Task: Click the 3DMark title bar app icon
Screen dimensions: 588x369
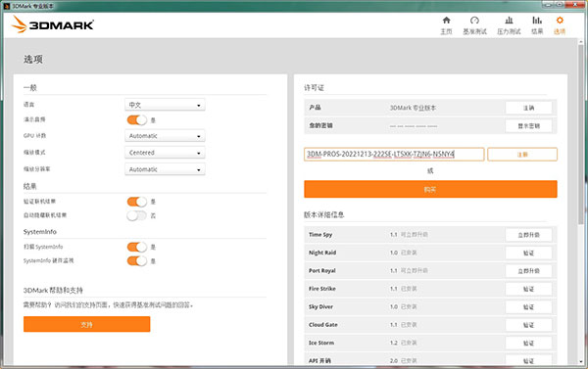Action: (x=7, y=6)
